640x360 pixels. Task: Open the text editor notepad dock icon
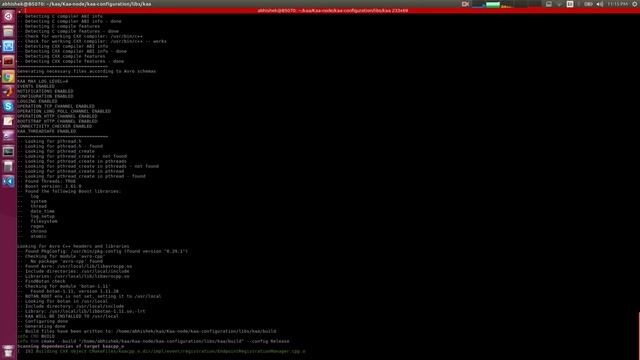(x=8, y=121)
